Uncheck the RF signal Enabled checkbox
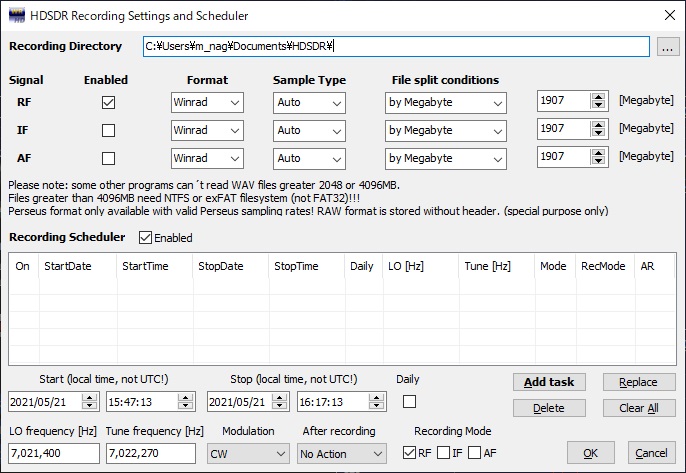The image size is (686, 473). tap(108, 102)
